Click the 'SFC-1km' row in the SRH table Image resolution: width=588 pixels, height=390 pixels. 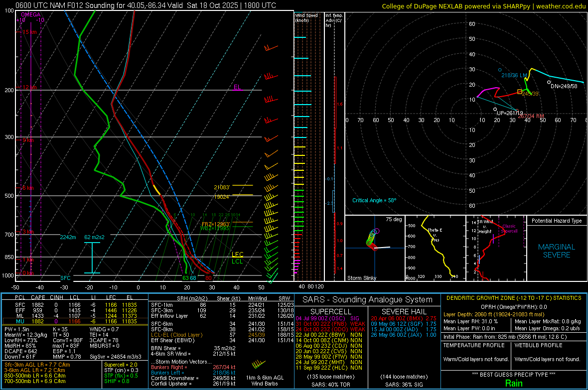tap(223, 305)
